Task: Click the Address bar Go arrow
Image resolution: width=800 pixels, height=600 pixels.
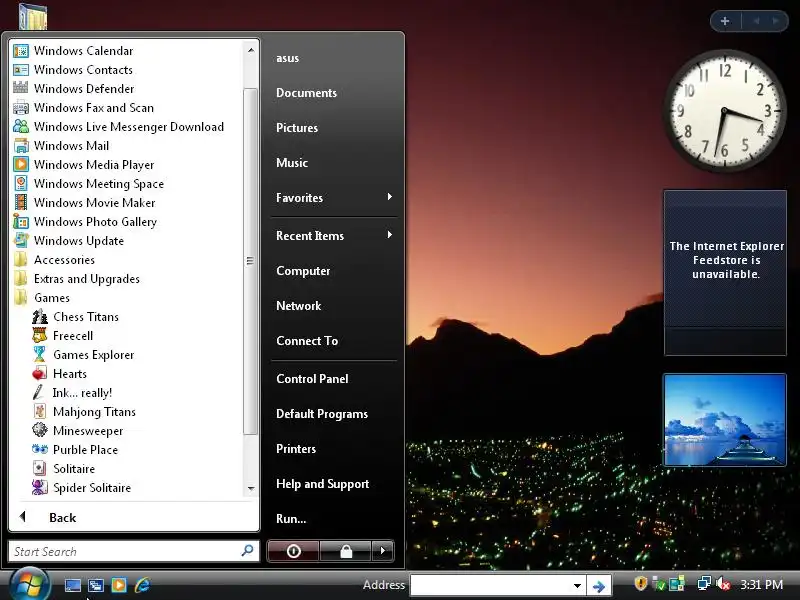Action: tap(599, 586)
